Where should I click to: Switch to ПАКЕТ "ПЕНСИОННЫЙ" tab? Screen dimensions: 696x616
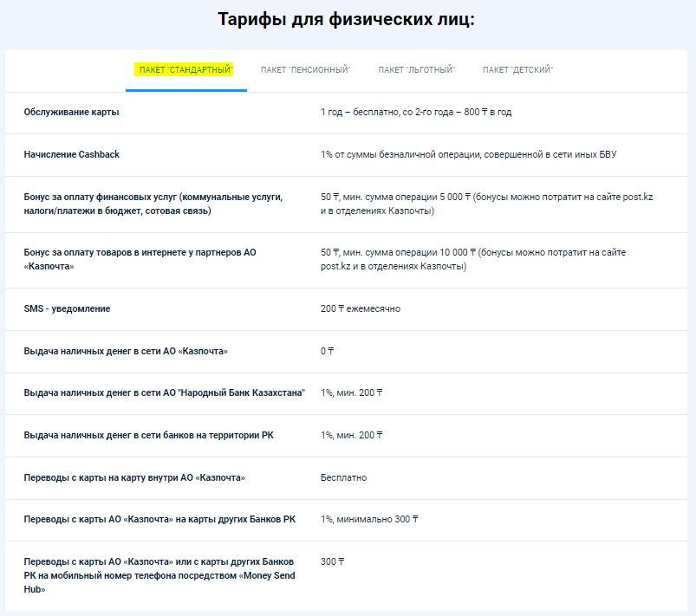[x=305, y=69]
